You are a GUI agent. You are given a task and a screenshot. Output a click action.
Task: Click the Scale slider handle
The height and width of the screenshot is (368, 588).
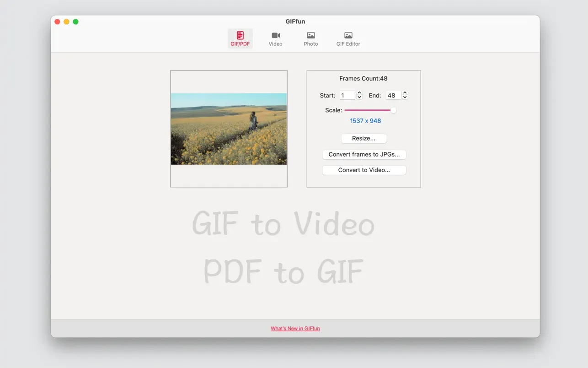tap(393, 110)
